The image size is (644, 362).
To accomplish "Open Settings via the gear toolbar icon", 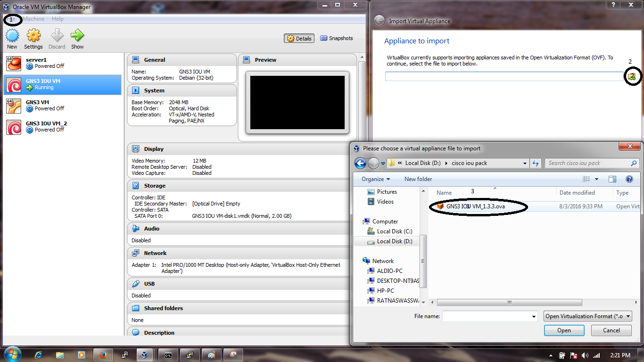I will (x=33, y=35).
